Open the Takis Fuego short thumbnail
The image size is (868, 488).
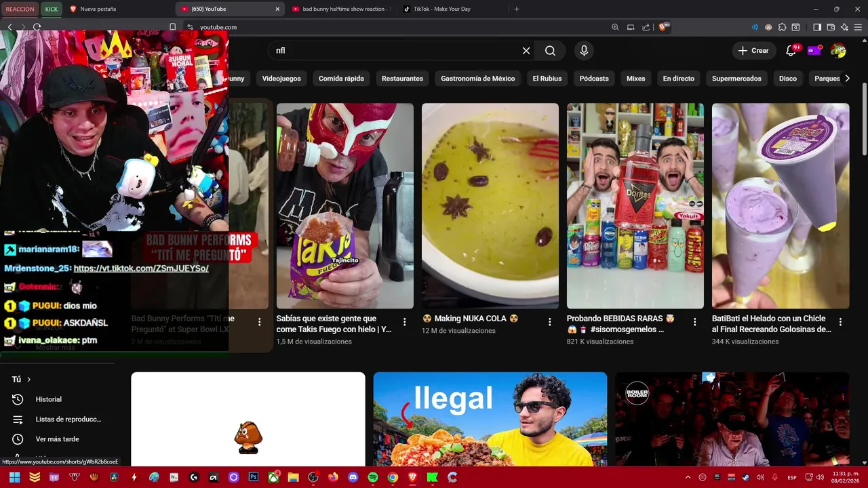click(344, 206)
